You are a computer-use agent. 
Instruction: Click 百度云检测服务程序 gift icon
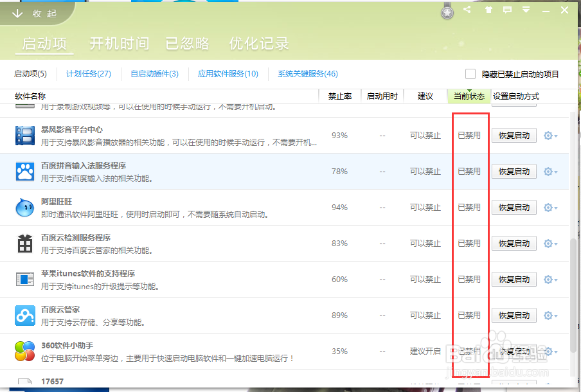(25, 244)
